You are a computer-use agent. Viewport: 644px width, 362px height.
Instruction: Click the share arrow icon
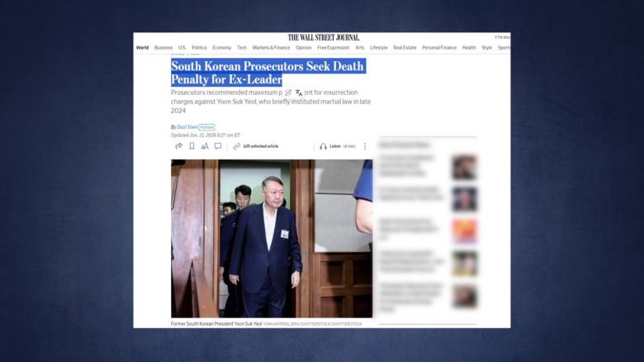pos(178,146)
